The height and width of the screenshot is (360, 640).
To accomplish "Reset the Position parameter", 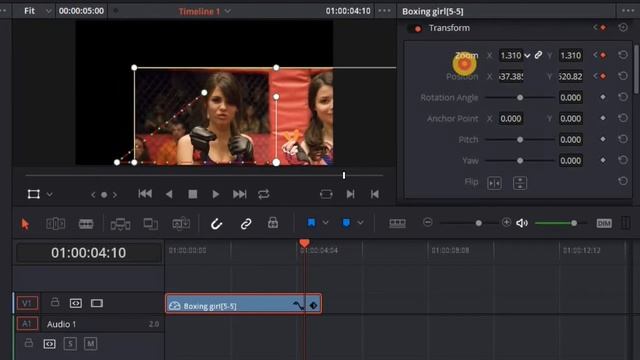I will [x=623, y=76].
